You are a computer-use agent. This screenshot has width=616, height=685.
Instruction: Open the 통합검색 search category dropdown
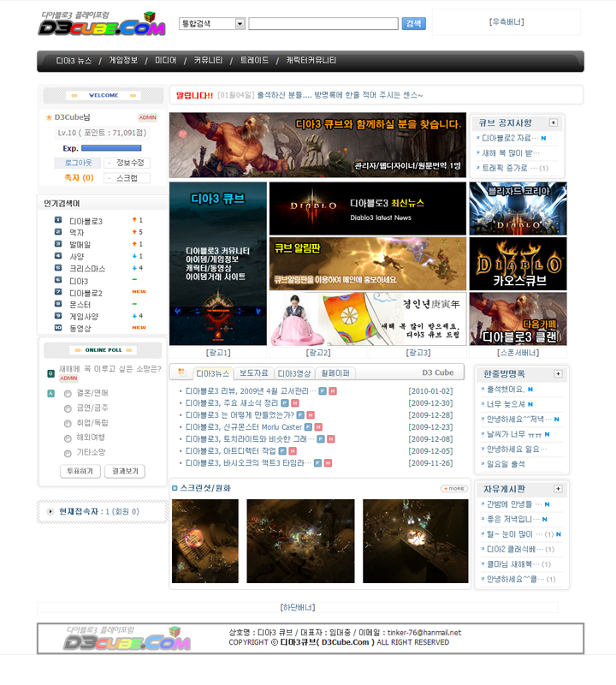[212, 24]
